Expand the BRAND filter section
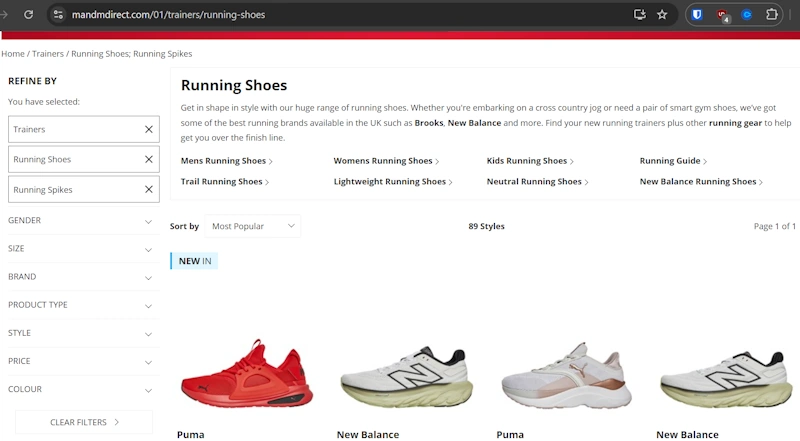 click(x=83, y=277)
